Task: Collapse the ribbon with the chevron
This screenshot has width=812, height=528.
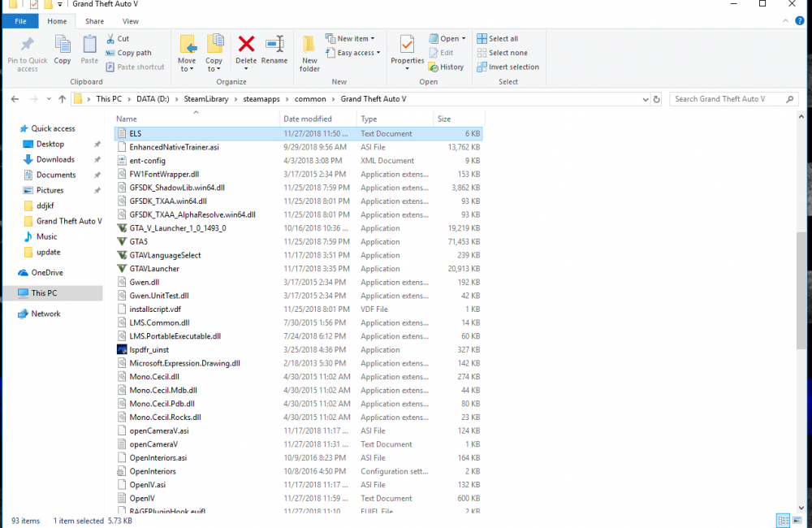Action: [785, 21]
